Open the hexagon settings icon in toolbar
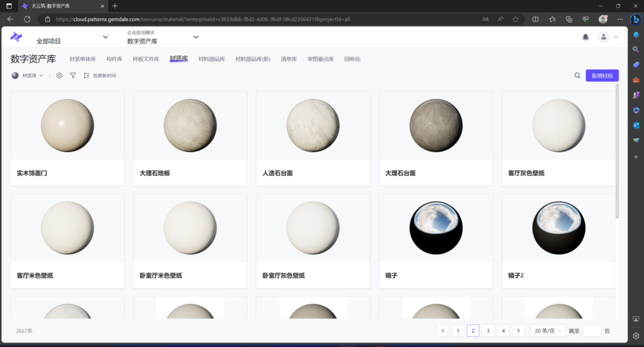The height and width of the screenshot is (347, 644). [x=59, y=75]
